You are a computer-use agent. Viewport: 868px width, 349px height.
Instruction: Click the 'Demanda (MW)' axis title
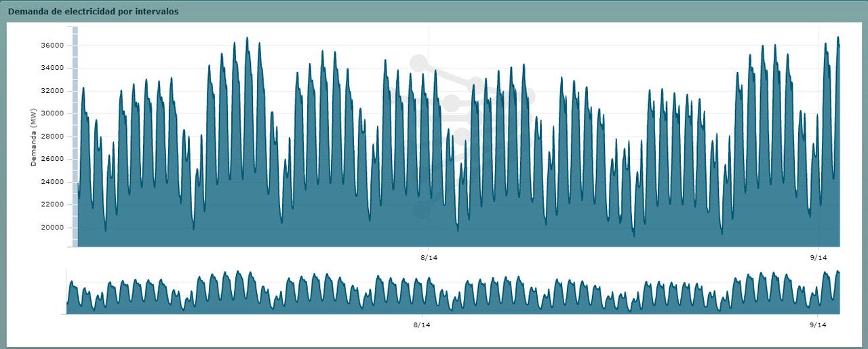point(33,138)
